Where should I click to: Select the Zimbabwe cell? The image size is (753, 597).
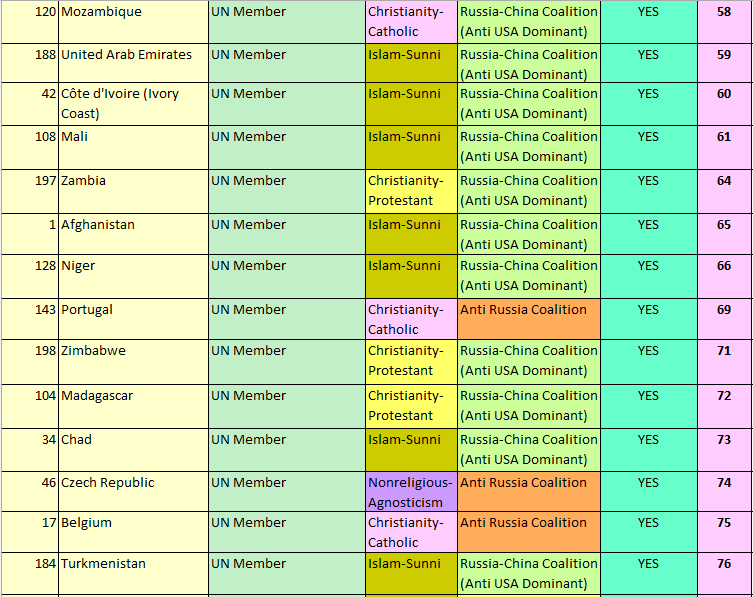(134, 362)
